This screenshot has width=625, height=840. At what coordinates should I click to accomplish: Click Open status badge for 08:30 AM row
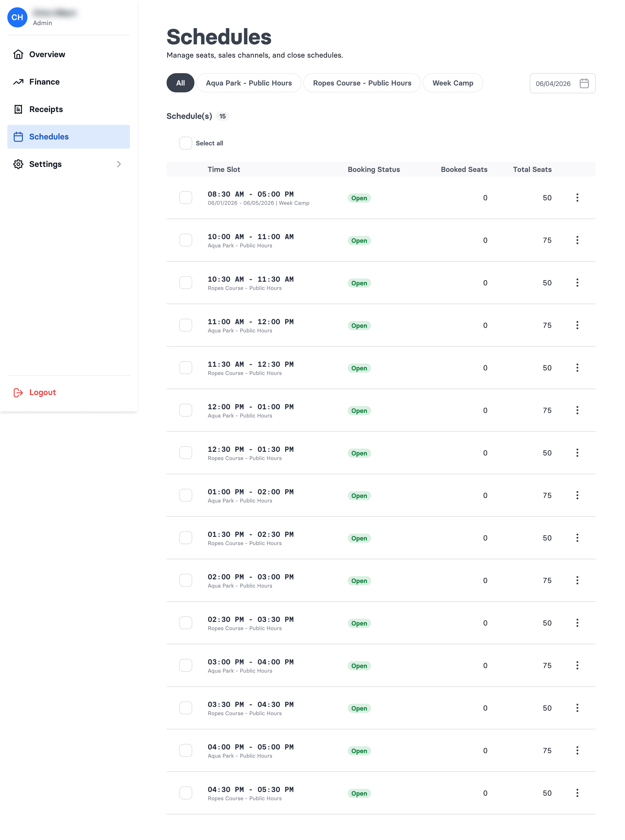click(x=359, y=198)
